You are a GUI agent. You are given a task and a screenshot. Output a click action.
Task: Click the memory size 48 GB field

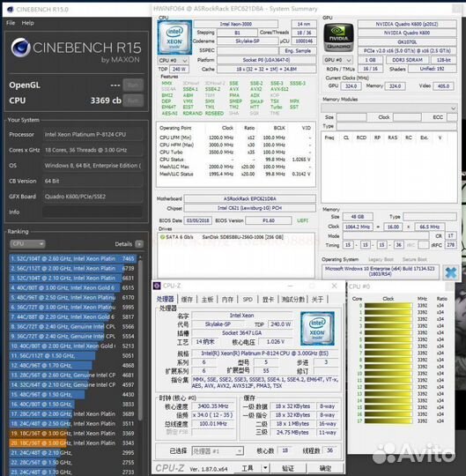[x=358, y=217]
